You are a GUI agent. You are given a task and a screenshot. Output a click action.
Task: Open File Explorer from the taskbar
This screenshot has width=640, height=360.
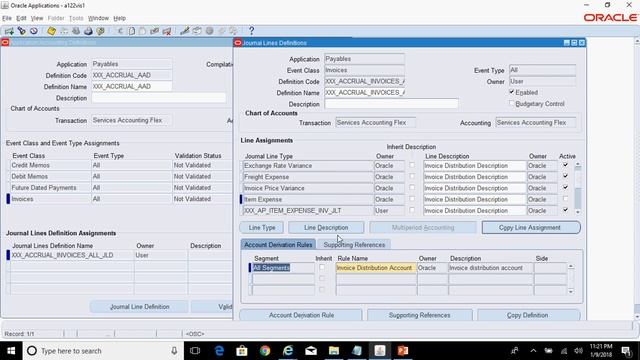pos(334,351)
